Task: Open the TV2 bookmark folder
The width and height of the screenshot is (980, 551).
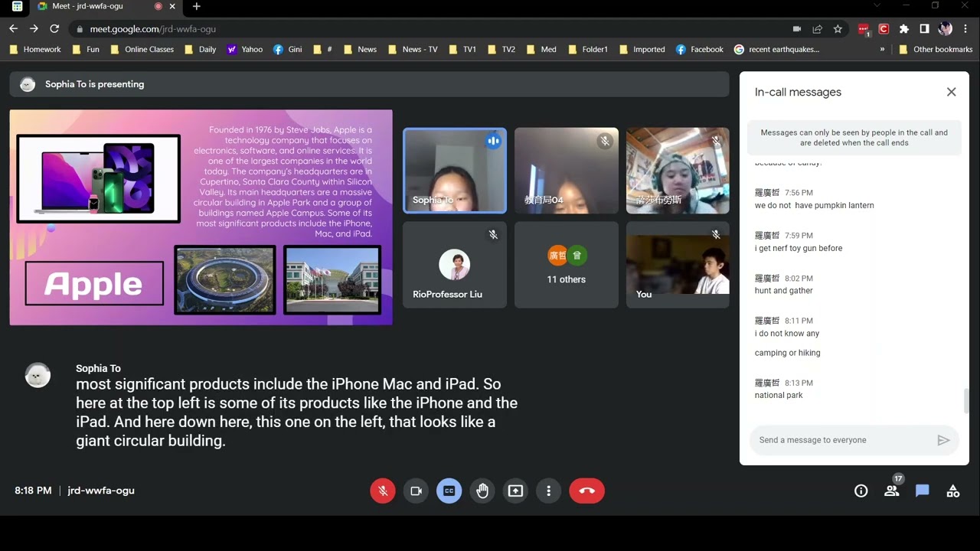Action: (x=501, y=49)
